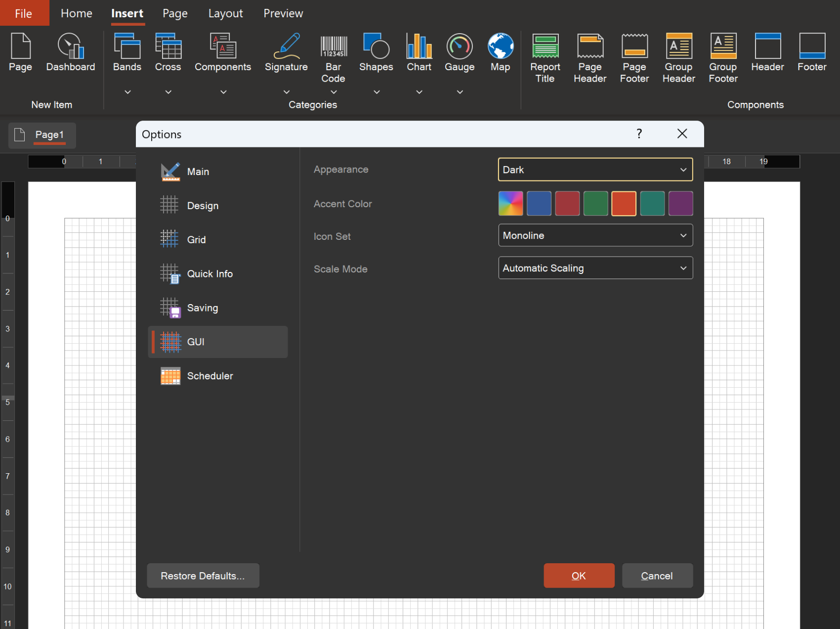Expand the Icon Set Monoline dropdown
The image size is (840, 629).
click(x=595, y=235)
